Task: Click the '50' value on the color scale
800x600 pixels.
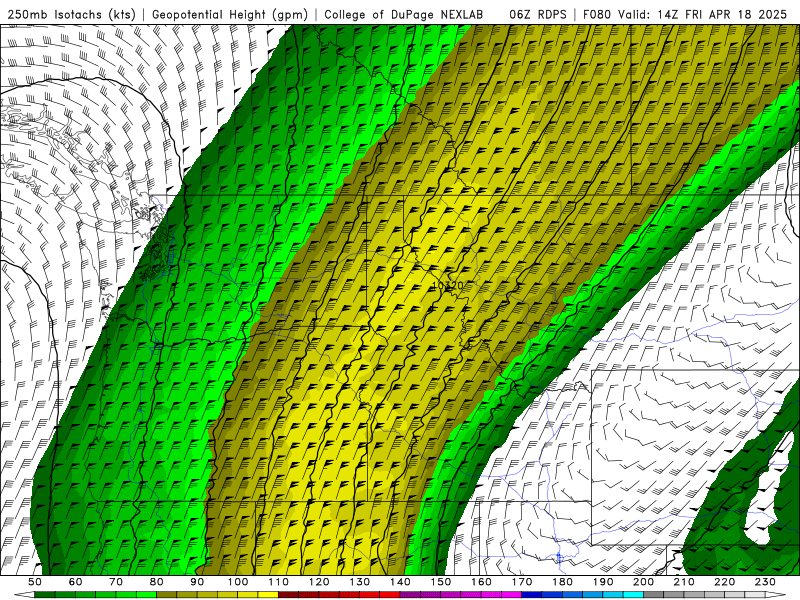Action: click(x=35, y=582)
